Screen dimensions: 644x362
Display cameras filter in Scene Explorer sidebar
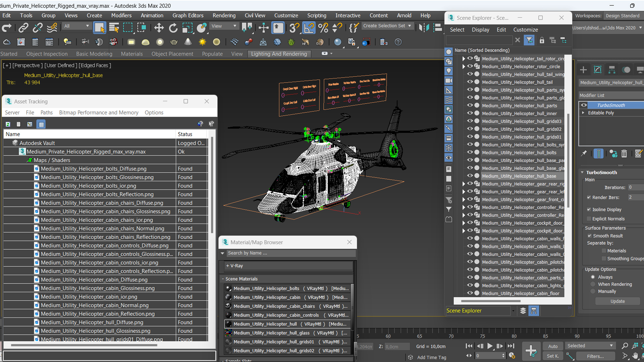coord(448,81)
